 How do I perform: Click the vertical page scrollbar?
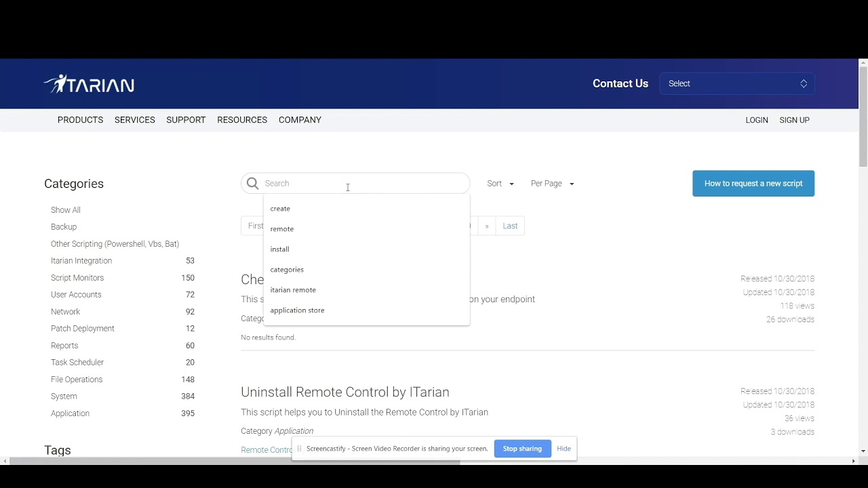pyautogui.click(x=863, y=258)
